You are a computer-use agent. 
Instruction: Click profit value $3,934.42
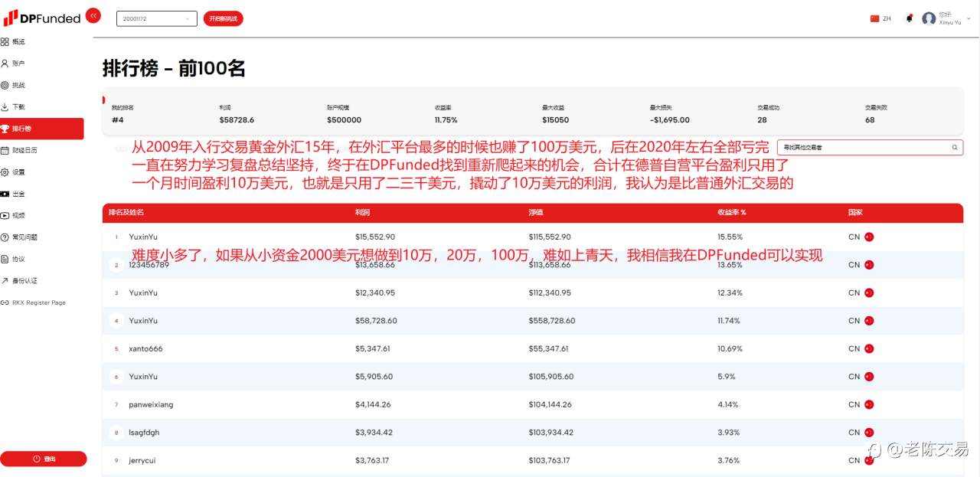(x=374, y=433)
